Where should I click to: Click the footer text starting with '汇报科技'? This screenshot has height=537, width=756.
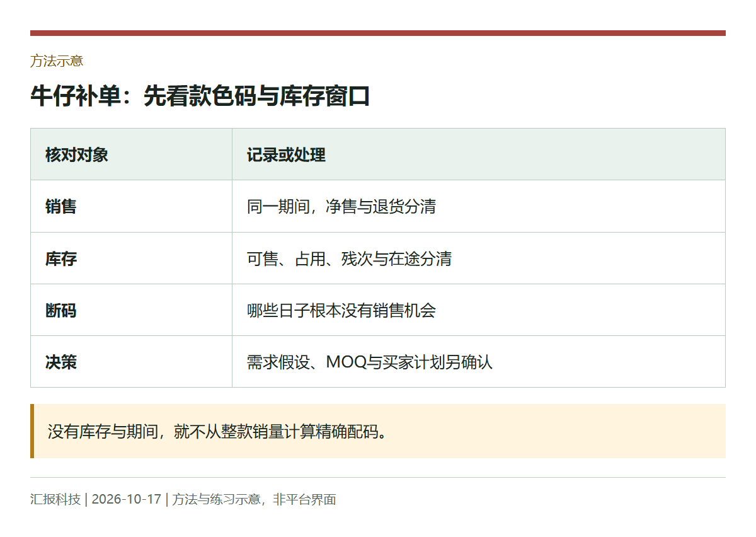pos(183,499)
